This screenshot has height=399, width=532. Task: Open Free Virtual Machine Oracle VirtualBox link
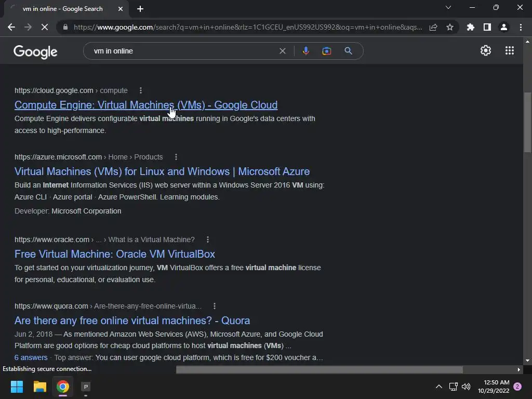(x=115, y=254)
